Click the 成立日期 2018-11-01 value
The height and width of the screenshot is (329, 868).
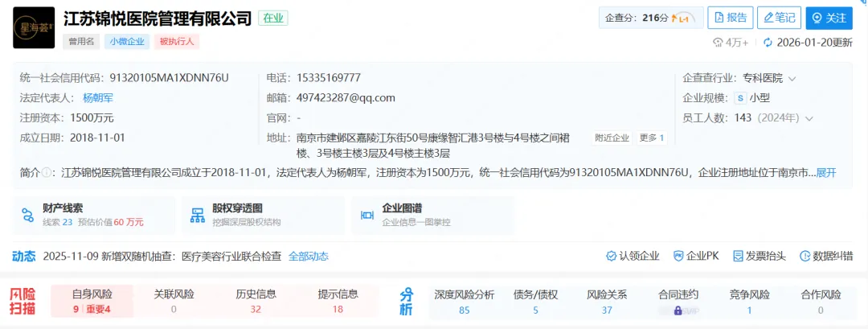click(97, 138)
